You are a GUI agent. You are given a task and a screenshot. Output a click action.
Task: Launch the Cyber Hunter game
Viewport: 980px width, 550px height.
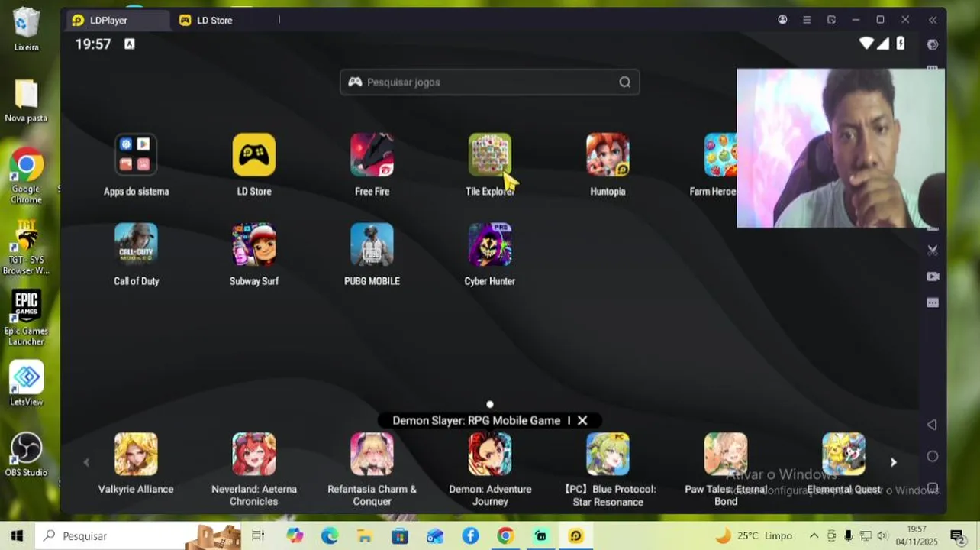pos(489,244)
